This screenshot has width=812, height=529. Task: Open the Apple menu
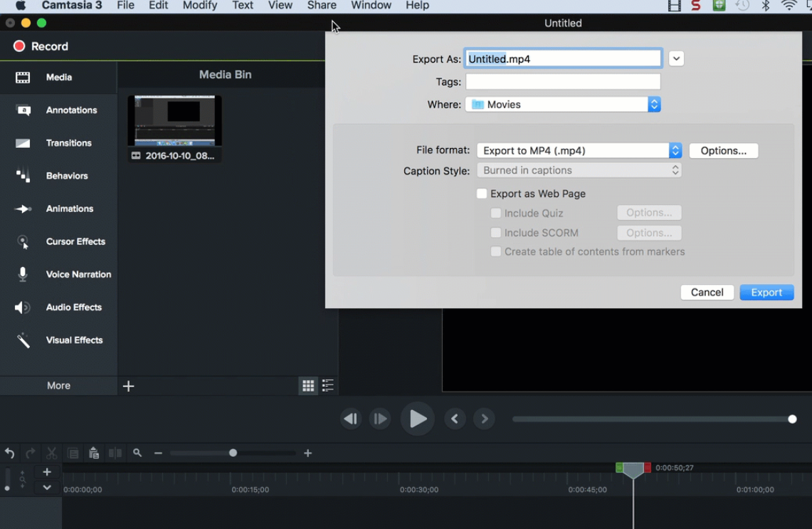coord(21,6)
